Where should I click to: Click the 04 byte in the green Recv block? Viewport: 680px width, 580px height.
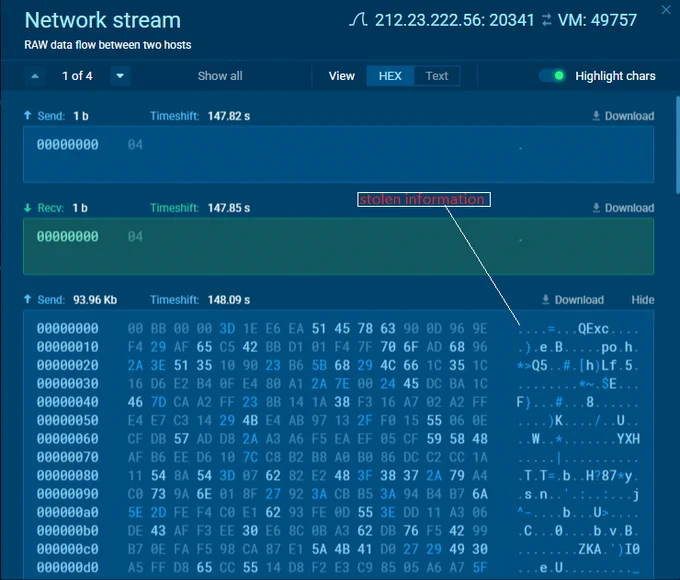coord(135,237)
